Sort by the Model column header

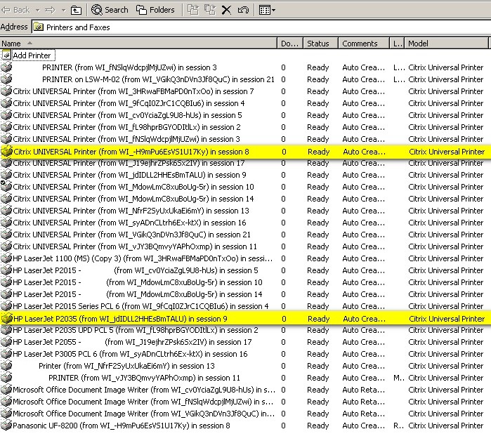447,44
